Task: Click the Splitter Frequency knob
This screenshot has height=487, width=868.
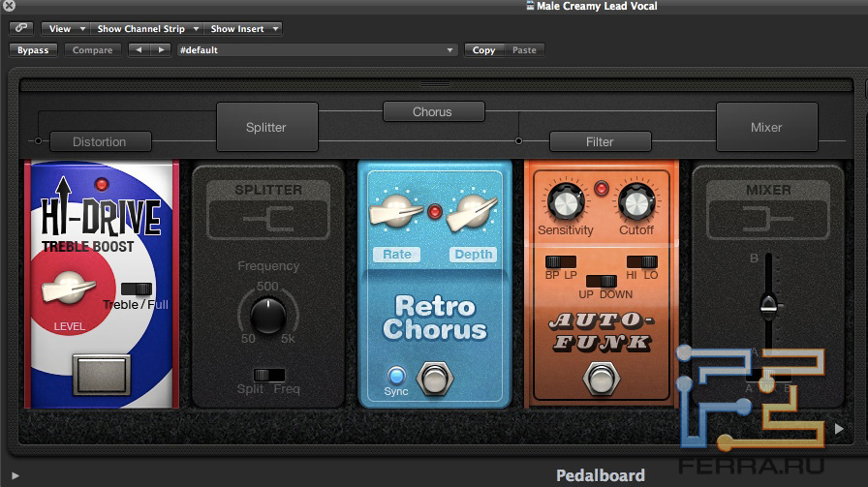Action: pos(268,315)
